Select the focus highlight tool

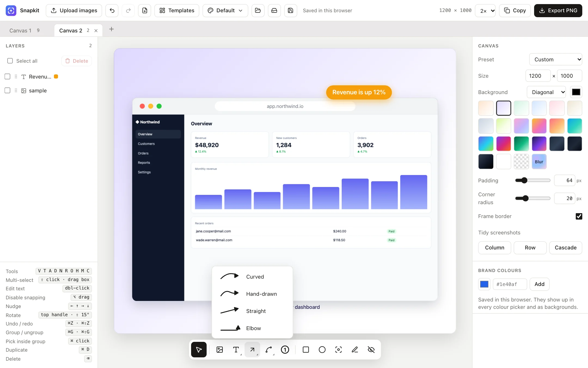[338, 349]
